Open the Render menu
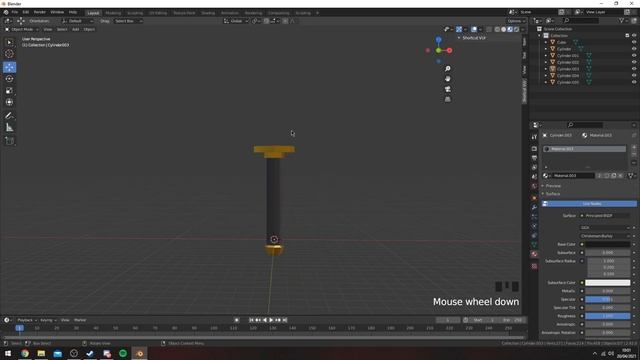Viewport: 640px width, 360px height. (x=40, y=12)
